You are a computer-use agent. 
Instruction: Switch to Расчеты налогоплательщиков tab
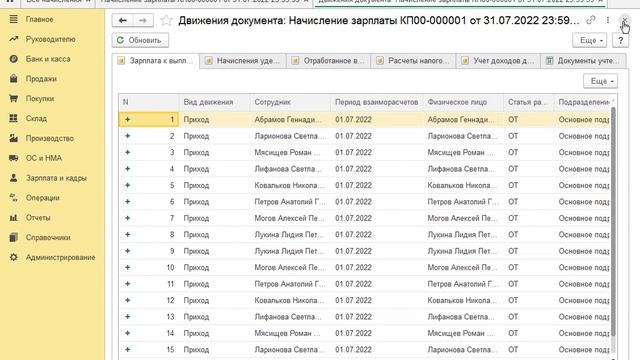413,61
